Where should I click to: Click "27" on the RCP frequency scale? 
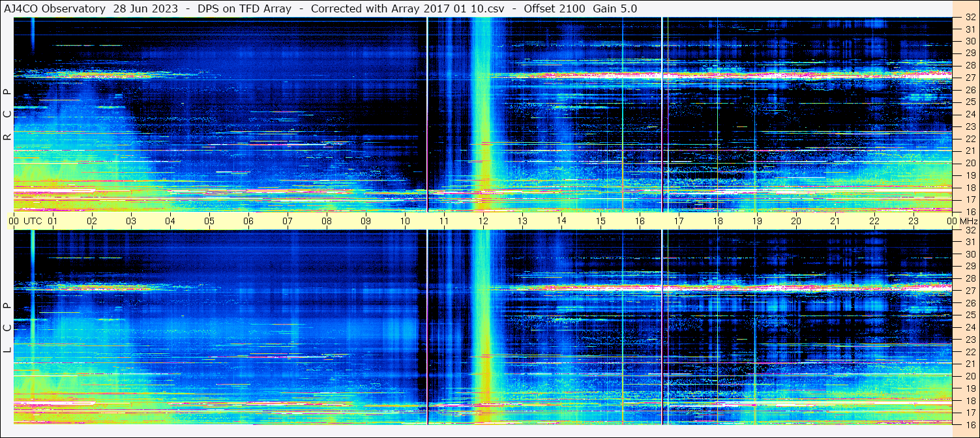(x=970, y=78)
